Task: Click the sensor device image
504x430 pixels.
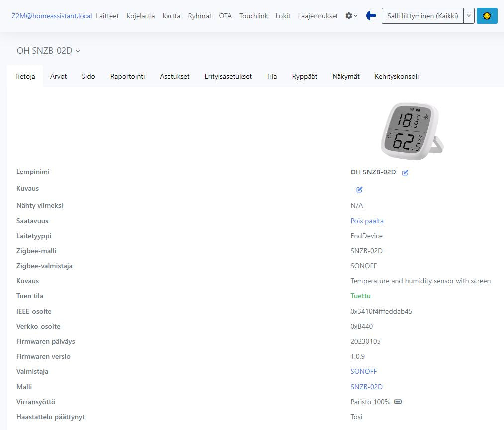Action: click(x=412, y=132)
